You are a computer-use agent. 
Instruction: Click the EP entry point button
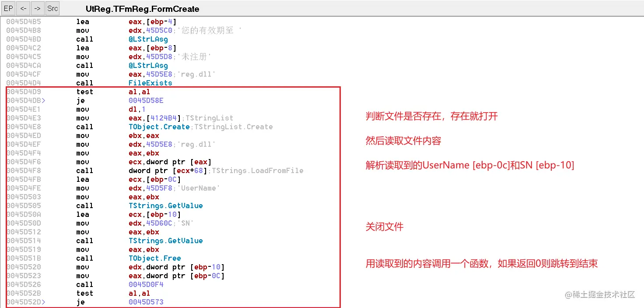point(9,8)
